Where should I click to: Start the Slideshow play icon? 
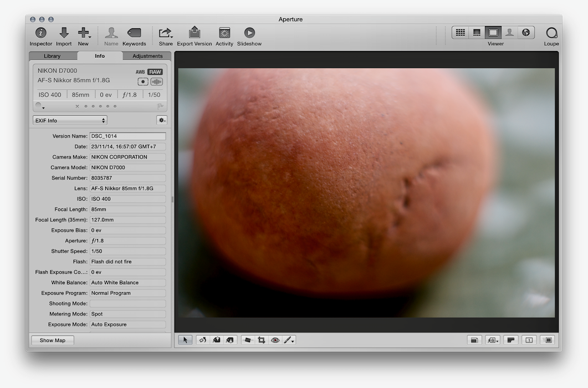pos(249,33)
